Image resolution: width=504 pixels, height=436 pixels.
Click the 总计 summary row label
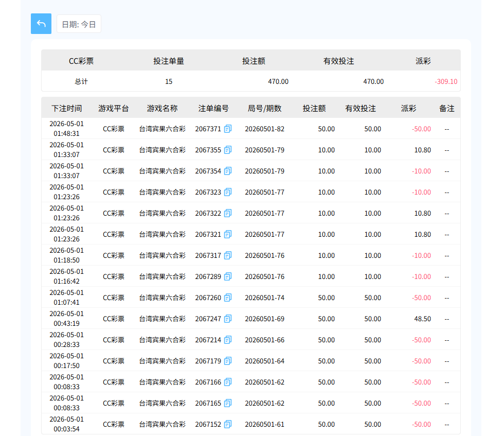click(x=81, y=81)
